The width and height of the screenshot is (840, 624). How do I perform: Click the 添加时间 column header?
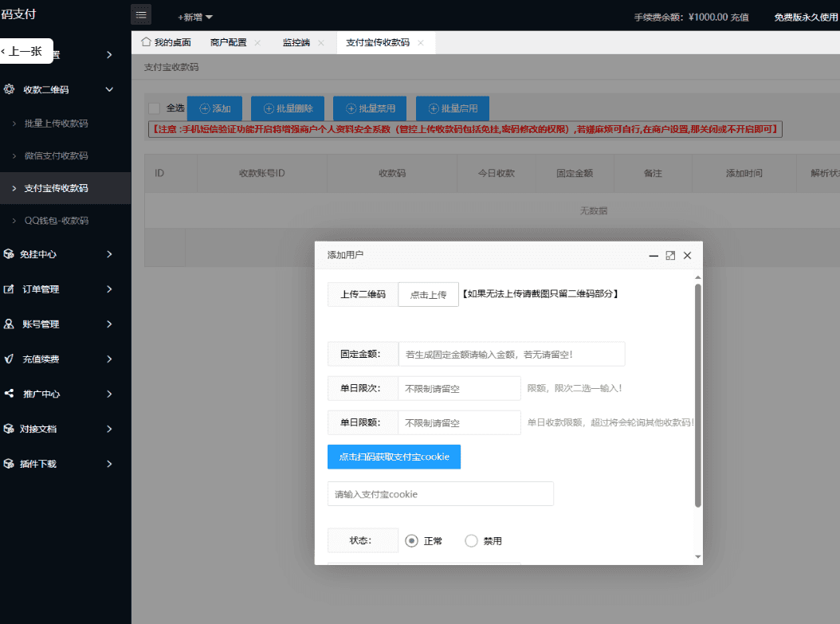point(744,173)
